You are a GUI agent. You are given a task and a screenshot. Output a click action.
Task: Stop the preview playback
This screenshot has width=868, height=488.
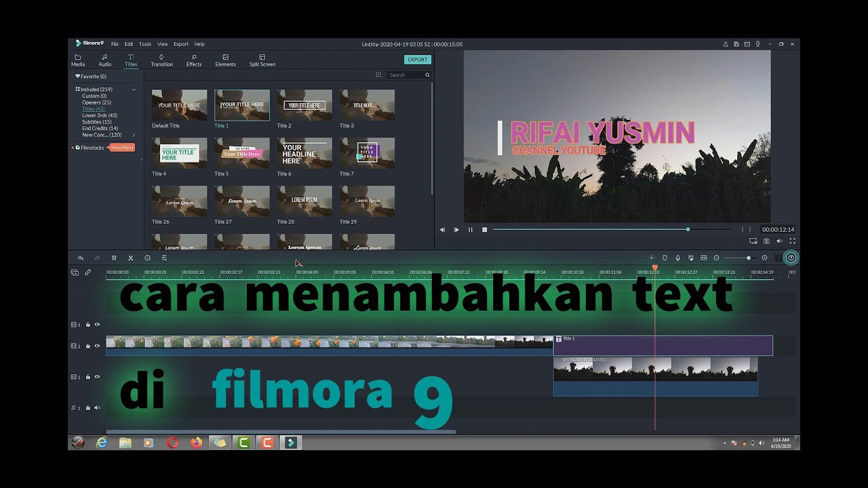coord(485,230)
